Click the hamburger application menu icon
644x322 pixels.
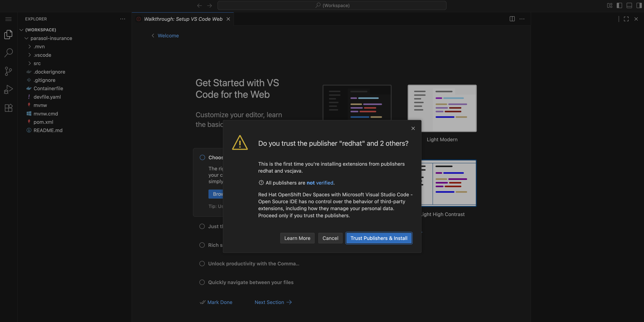8,19
